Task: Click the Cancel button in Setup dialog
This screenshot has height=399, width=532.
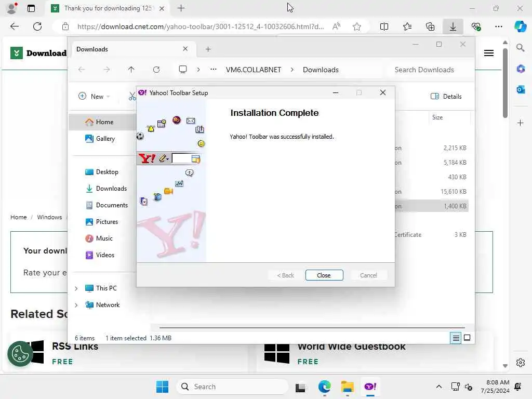Action: coord(368,275)
